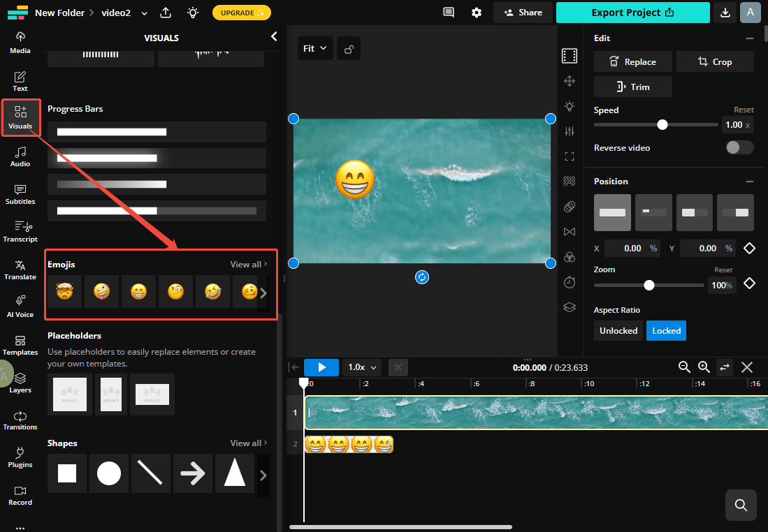Open the Record panel
The width and height of the screenshot is (768, 532).
[20, 495]
